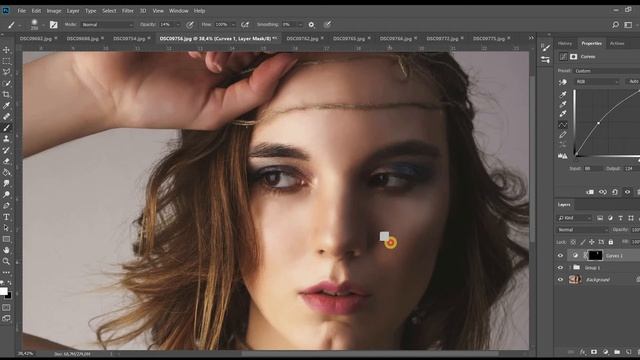Select edit points curve mode button
Image resolution: width=640 pixels, height=360 pixels.
[x=563, y=124]
